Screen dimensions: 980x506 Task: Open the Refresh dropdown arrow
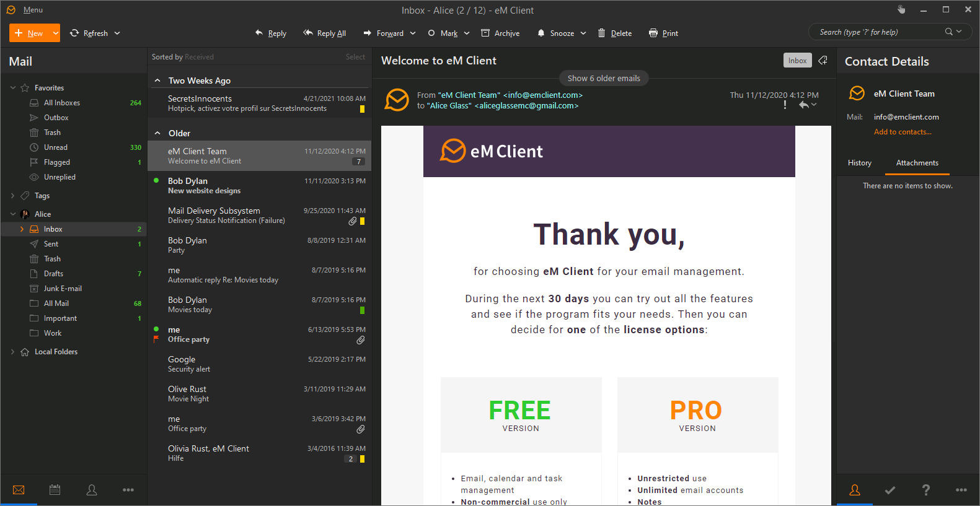(117, 33)
